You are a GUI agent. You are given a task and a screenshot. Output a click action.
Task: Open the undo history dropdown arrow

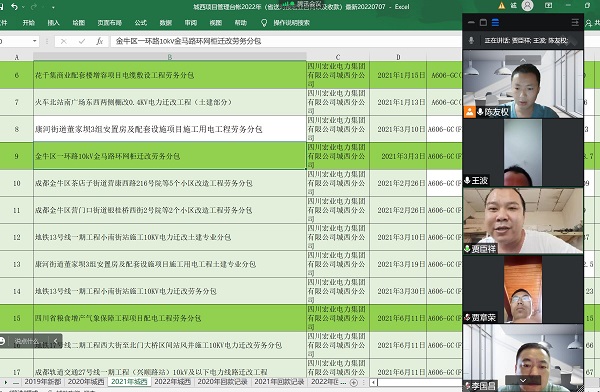[x=23, y=7]
